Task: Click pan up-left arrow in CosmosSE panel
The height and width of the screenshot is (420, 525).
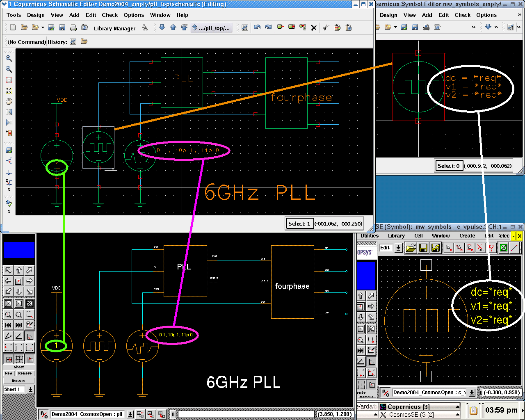Action: pyautogui.click(x=8, y=270)
